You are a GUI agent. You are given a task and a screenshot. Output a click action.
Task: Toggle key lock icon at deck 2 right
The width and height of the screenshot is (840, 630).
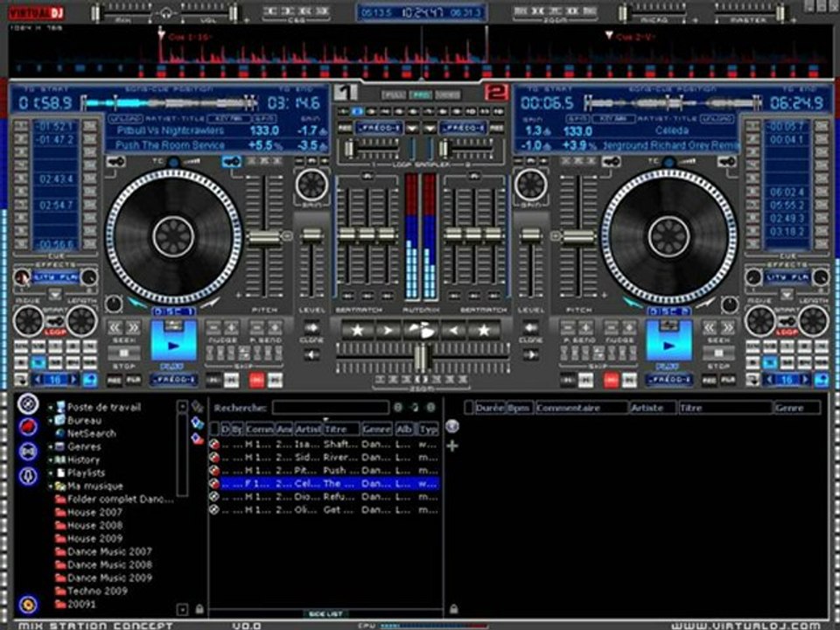pyautogui.click(x=726, y=161)
